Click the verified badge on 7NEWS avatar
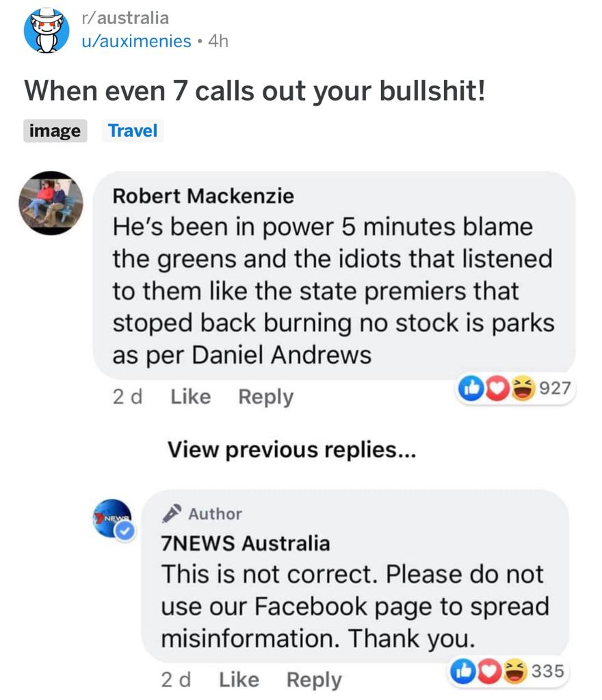Viewport: 602px width, 700px height. click(125, 531)
